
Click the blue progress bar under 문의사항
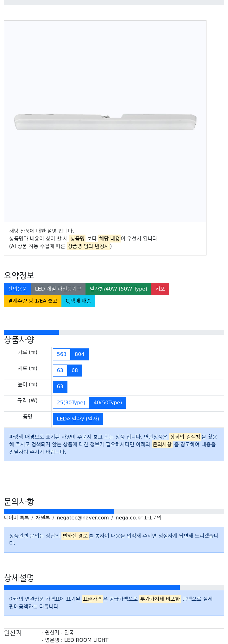59,512
